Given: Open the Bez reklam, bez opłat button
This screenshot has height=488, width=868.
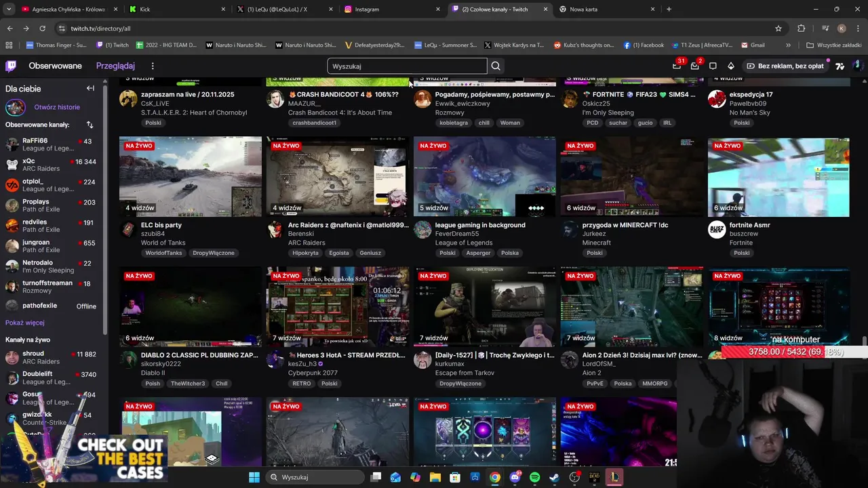Looking at the screenshot, I should click(785, 66).
